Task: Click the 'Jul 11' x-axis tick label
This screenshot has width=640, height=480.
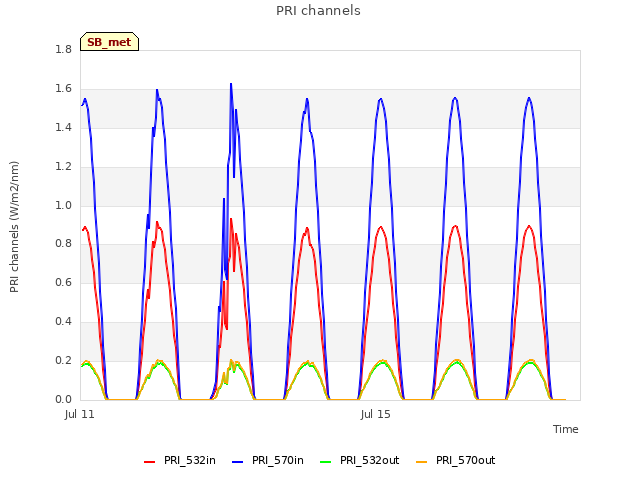Action: tap(80, 415)
